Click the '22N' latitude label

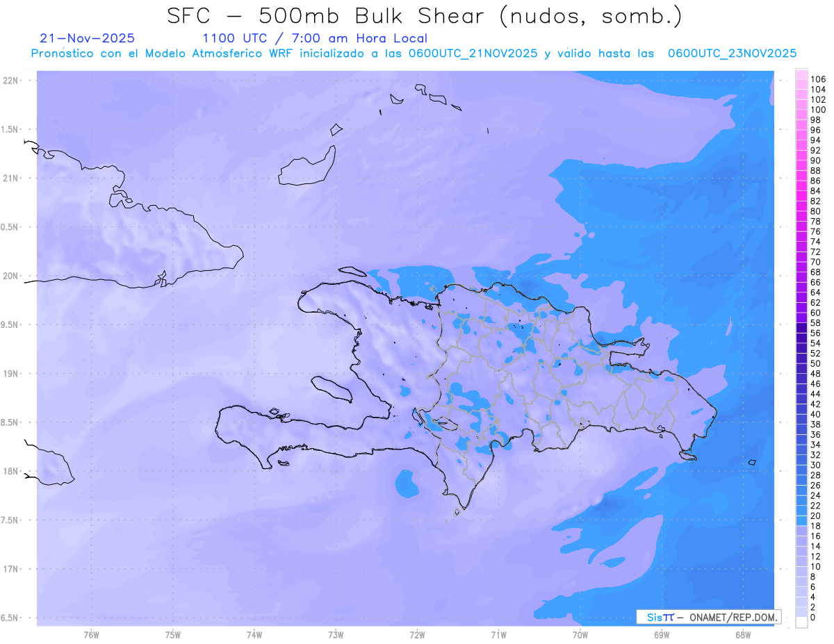pyautogui.click(x=11, y=81)
